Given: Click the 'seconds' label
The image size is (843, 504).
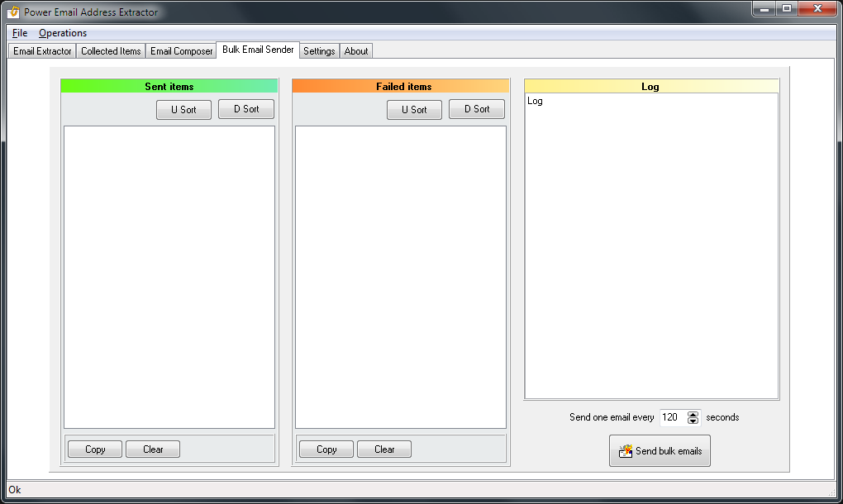Looking at the screenshot, I should pyautogui.click(x=722, y=417).
